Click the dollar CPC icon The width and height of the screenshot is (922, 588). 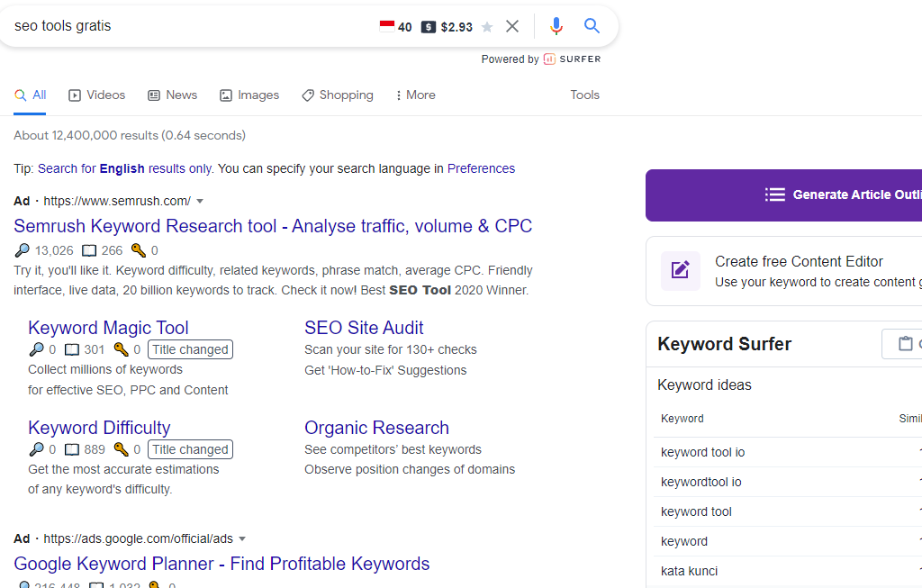point(429,27)
